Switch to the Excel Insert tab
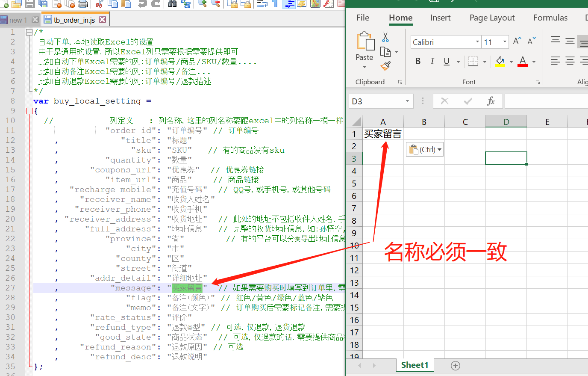 pos(440,18)
